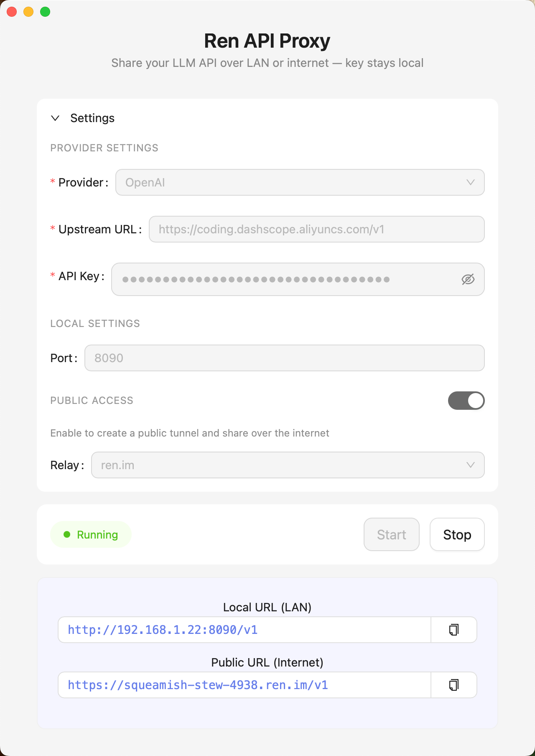This screenshot has height=756, width=535.
Task: Stop the running proxy server
Action: coord(457,534)
